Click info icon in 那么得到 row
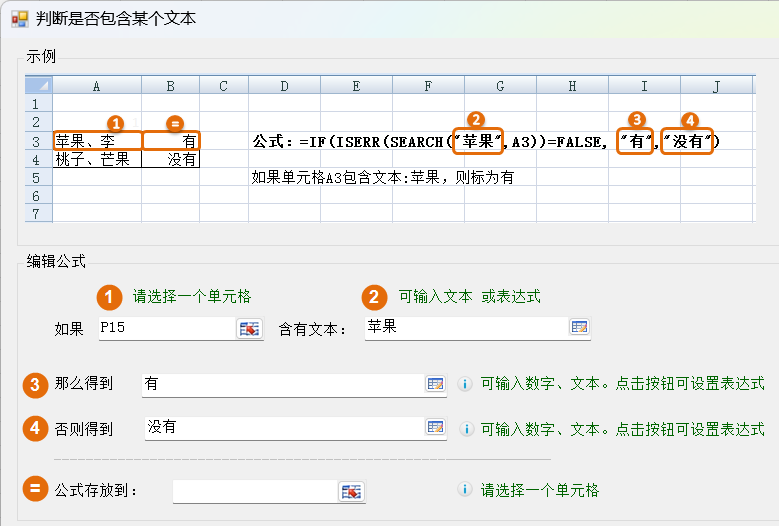Image resolution: width=779 pixels, height=526 pixels. coord(465,383)
